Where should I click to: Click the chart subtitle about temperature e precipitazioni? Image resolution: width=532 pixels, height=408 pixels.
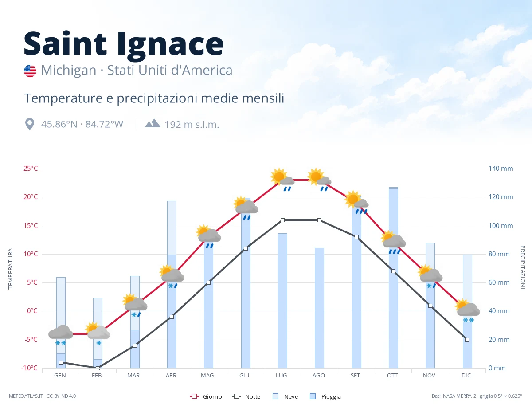pos(154,98)
